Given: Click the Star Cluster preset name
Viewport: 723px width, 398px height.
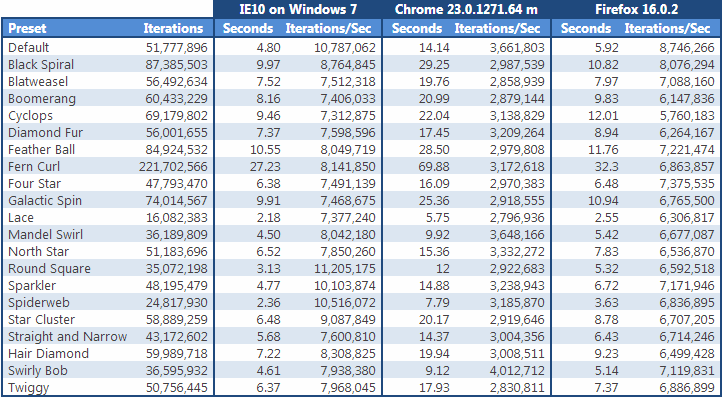Looking at the screenshot, I should pos(41,320).
